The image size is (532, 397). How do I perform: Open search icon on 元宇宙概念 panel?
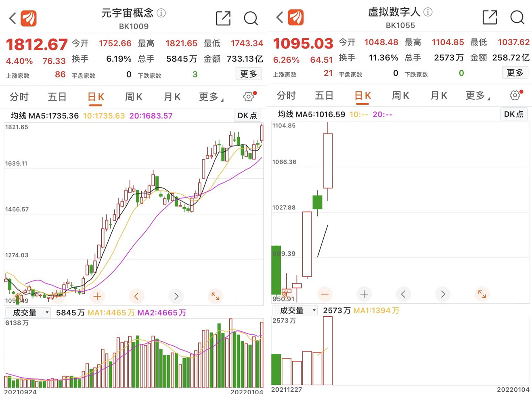click(x=251, y=19)
